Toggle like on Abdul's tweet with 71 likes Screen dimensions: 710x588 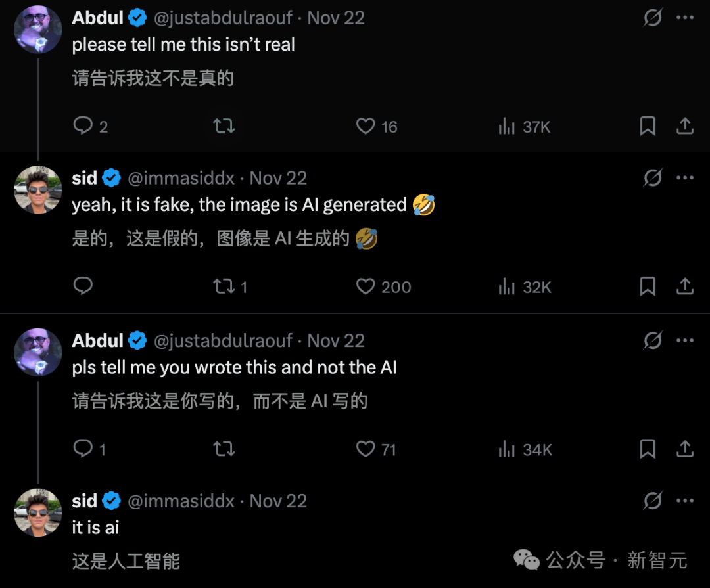[366, 449]
